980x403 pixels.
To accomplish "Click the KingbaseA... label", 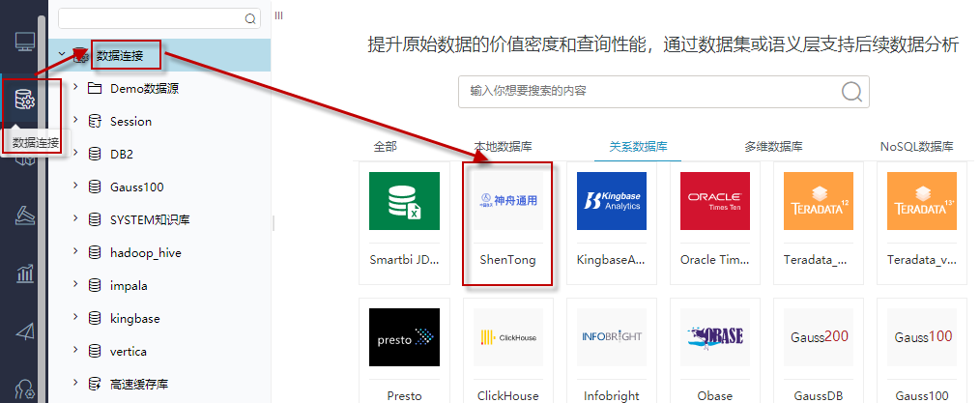I will click(x=611, y=259).
